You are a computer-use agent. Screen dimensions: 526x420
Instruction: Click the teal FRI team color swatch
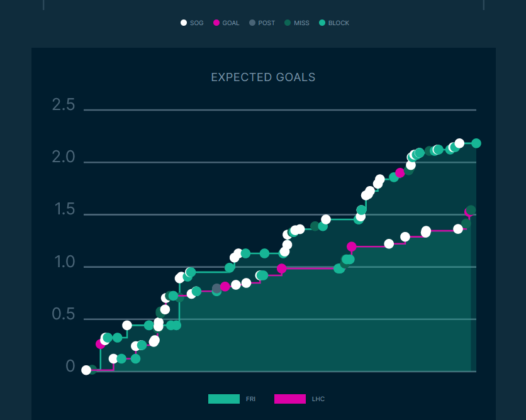click(x=224, y=399)
